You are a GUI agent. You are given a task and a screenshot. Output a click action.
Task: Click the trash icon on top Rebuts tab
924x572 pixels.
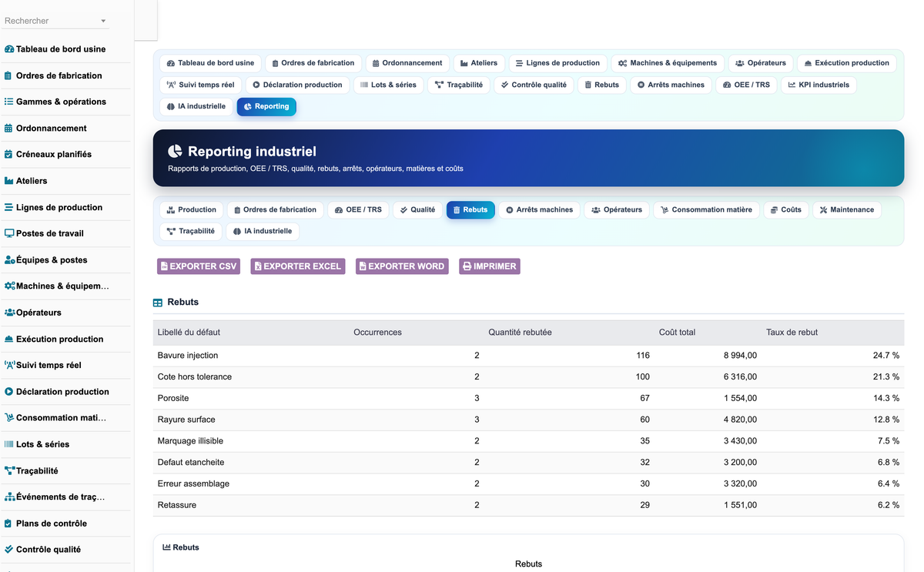pos(588,85)
